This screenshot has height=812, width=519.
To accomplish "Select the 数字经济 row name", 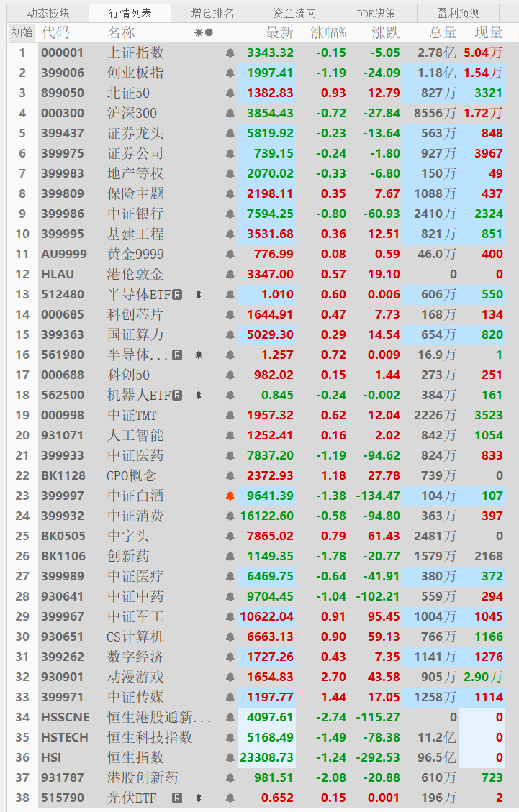I will pos(135,657).
